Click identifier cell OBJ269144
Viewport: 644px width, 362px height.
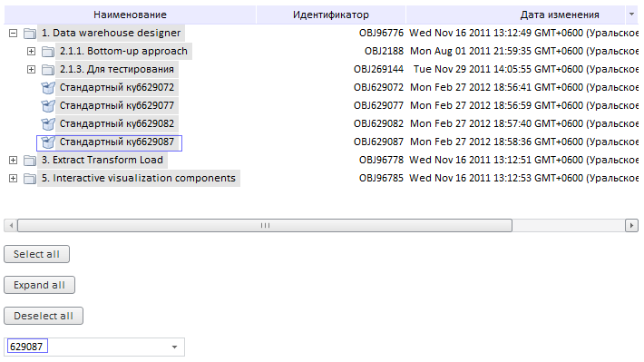[378, 69]
